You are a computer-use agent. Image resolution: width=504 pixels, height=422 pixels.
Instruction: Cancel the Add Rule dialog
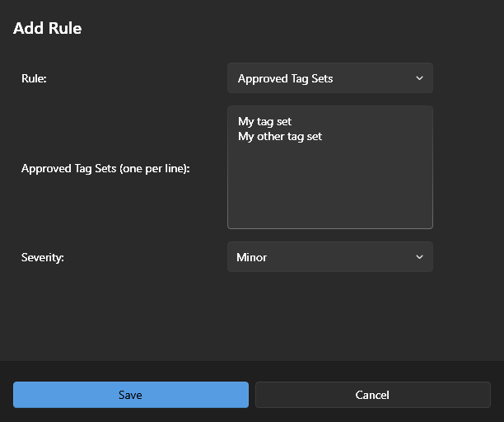372,395
